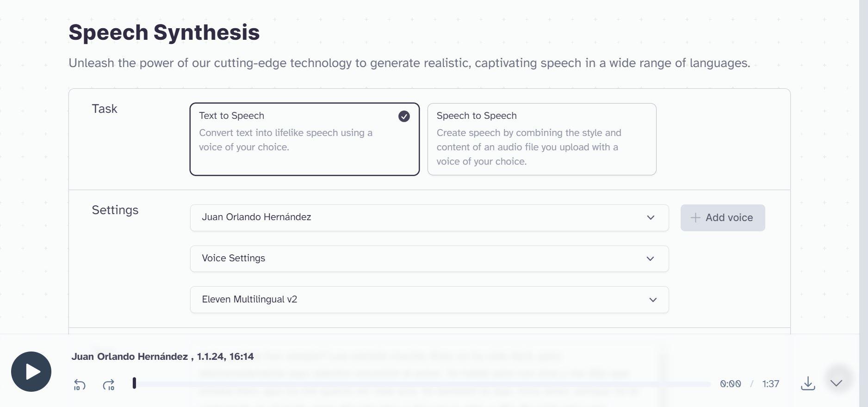Skip back 10 seconds in audio
The width and height of the screenshot is (868, 407).
[x=80, y=384]
